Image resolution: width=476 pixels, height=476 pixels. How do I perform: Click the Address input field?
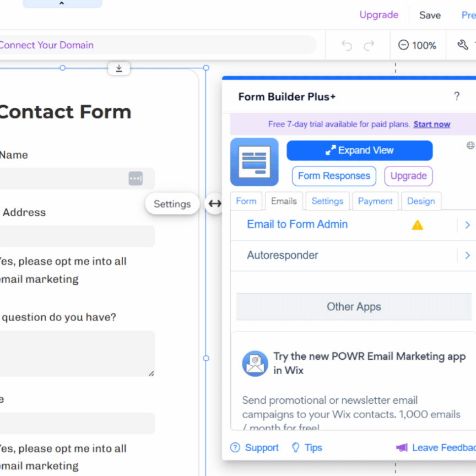(x=77, y=236)
